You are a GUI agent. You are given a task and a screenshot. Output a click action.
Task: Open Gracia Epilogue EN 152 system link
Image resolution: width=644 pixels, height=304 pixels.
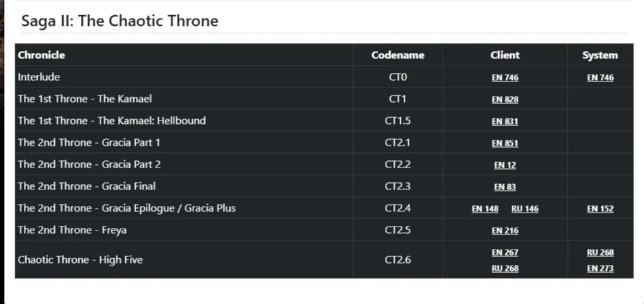[x=600, y=209]
